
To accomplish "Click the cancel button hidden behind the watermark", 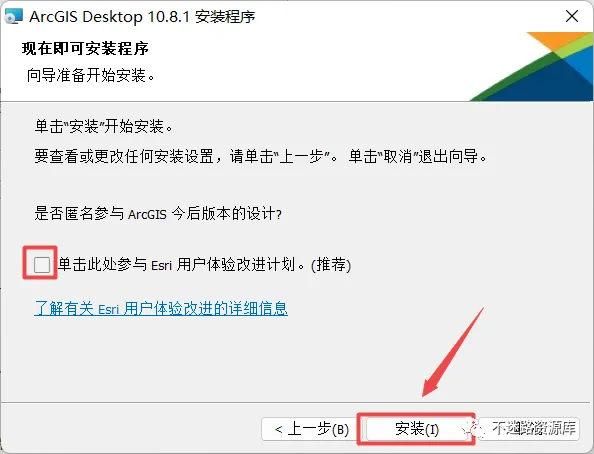I will (529, 429).
